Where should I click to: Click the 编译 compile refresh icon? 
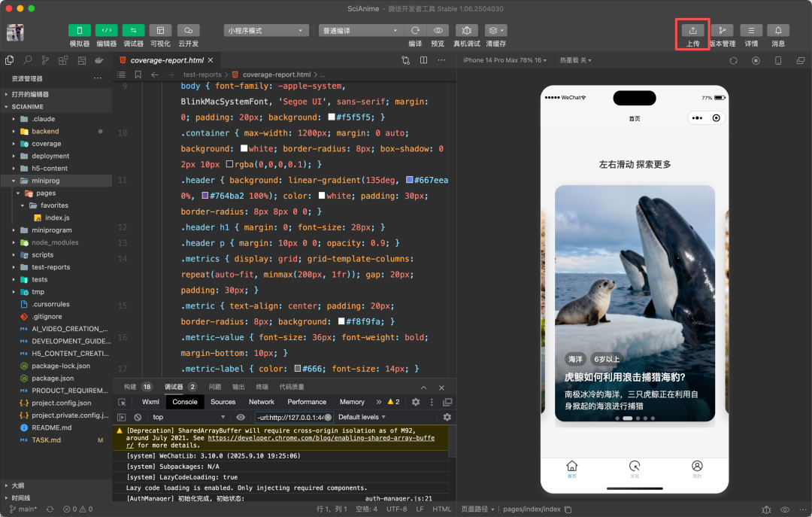click(415, 31)
